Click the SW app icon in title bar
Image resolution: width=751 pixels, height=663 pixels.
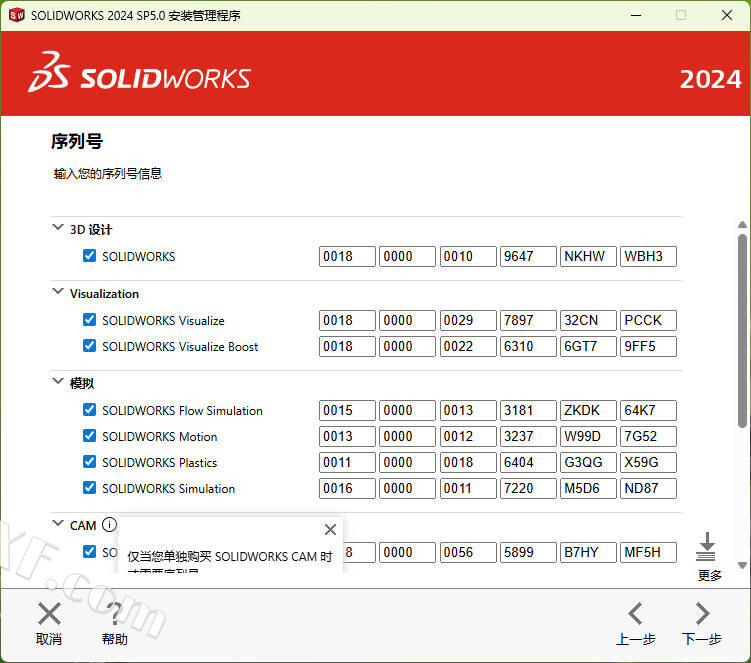point(16,15)
